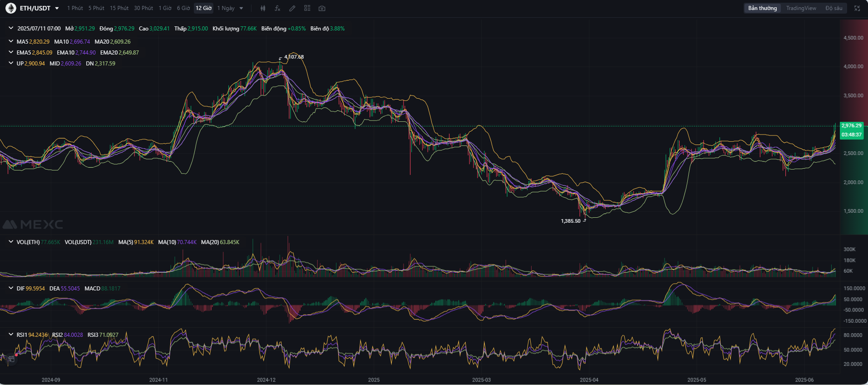The image size is (868, 385).
Task: Select the 1 Ngày timeframe
Action: point(226,8)
